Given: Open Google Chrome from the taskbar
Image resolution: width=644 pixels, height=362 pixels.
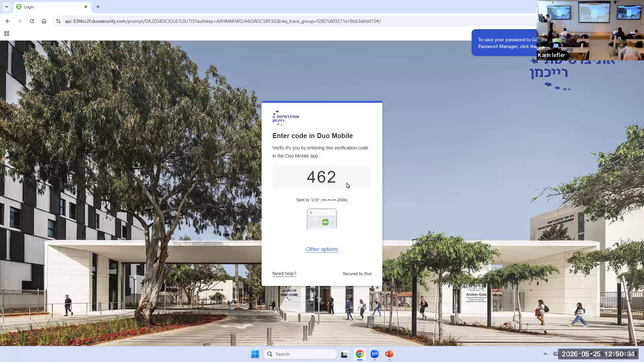Looking at the screenshot, I should (x=360, y=354).
